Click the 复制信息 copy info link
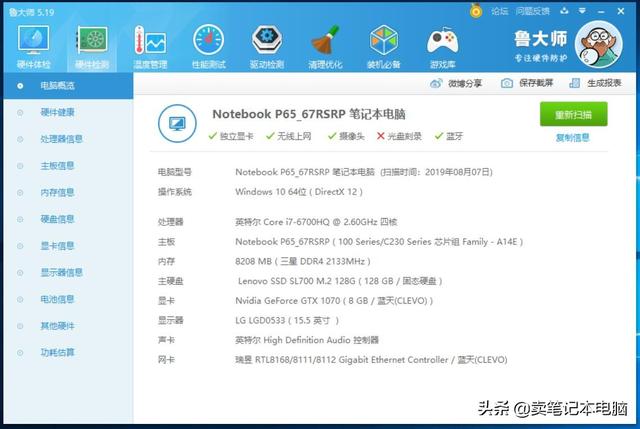This screenshot has width=640, height=429. (x=573, y=138)
